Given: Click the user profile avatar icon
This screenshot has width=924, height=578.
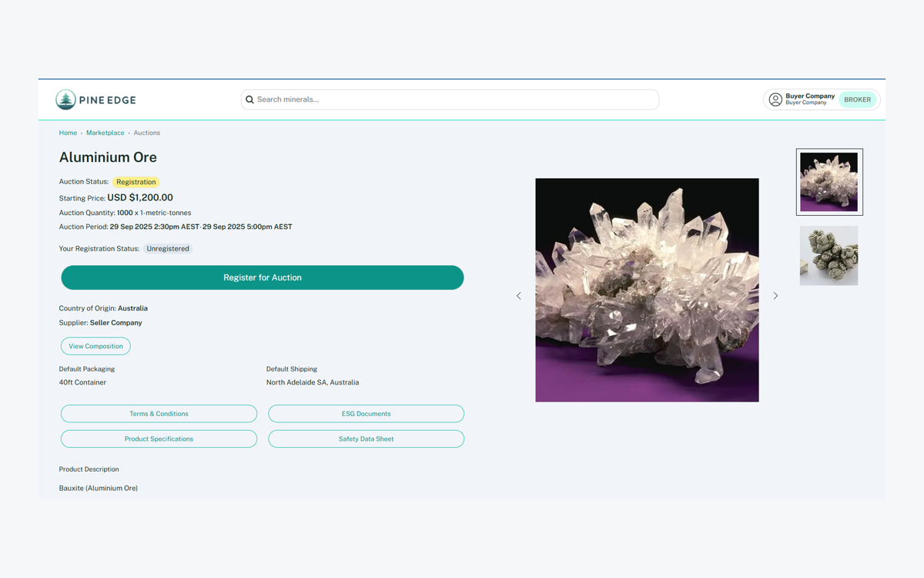Looking at the screenshot, I should (775, 99).
